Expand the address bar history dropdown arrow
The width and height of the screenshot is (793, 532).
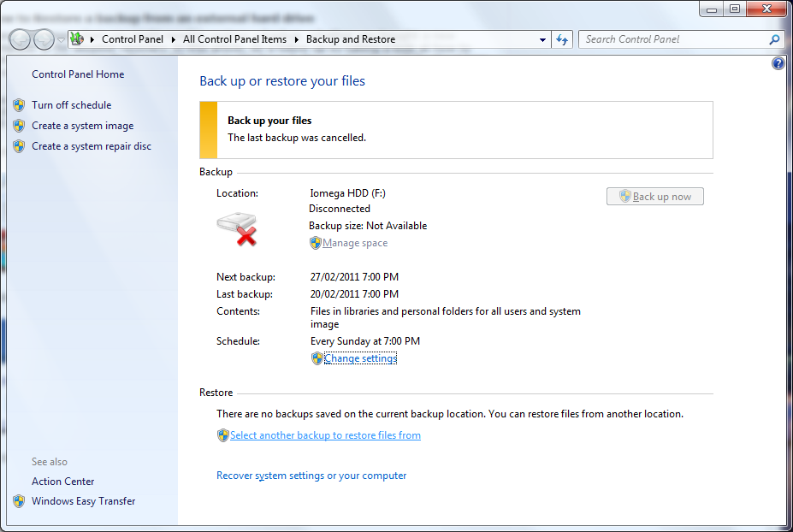point(541,39)
